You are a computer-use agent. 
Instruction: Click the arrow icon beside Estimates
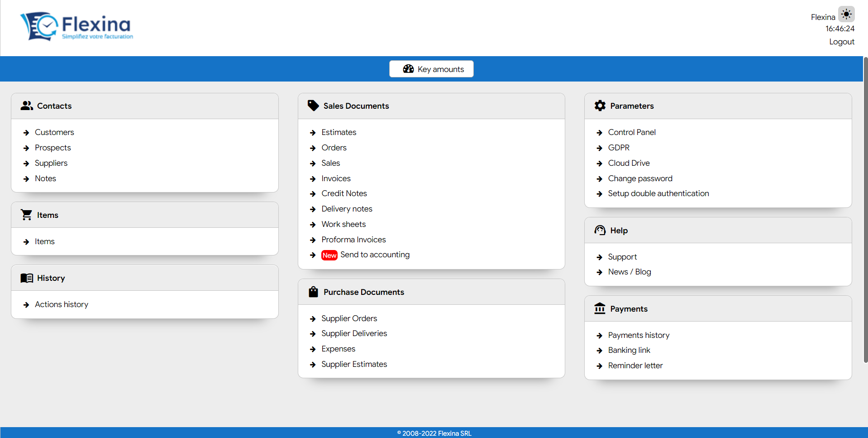(313, 133)
